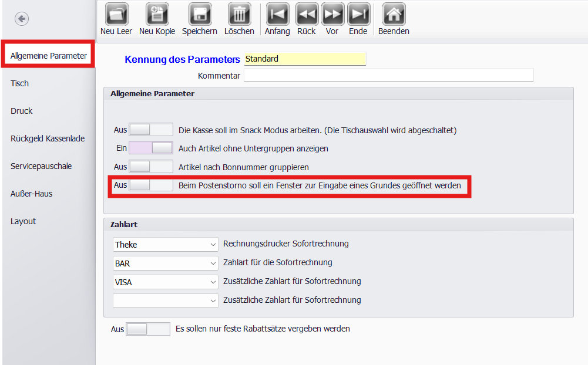The width and height of the screenshot is (588, 365).
Task: Switch to Layout settings
Action: 23,221
